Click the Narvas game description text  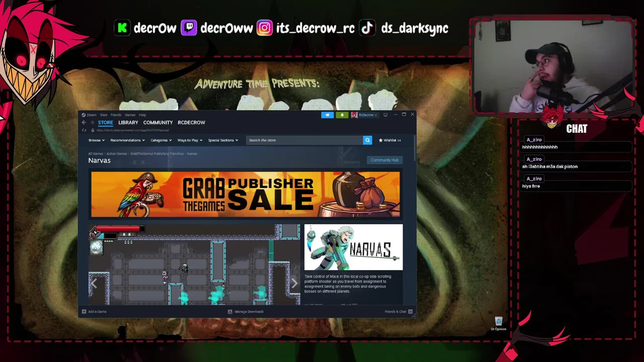click(x=348, y=284)
